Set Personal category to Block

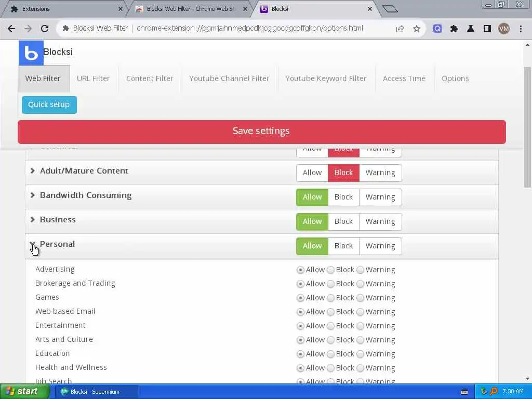click(343, 246)
